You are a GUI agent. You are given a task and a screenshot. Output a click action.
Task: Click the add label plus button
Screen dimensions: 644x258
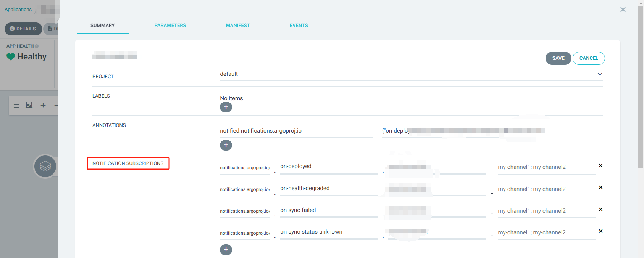226,107
